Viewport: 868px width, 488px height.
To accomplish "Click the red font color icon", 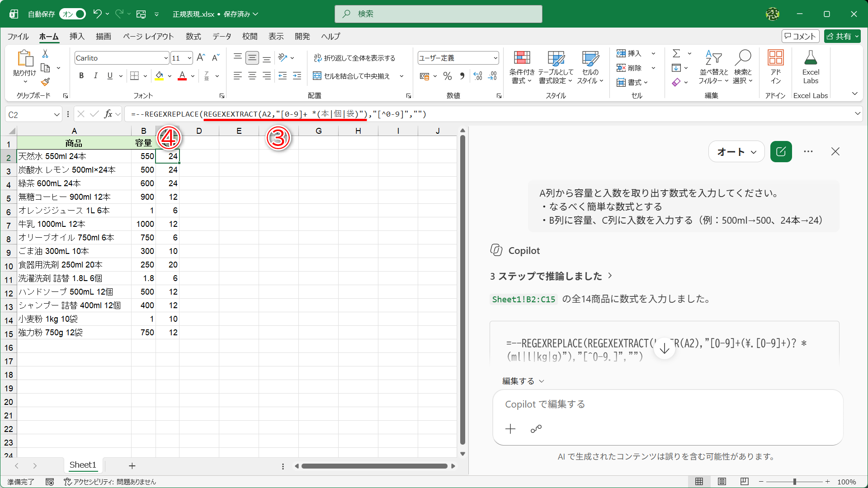I will (x=182, y=76).
